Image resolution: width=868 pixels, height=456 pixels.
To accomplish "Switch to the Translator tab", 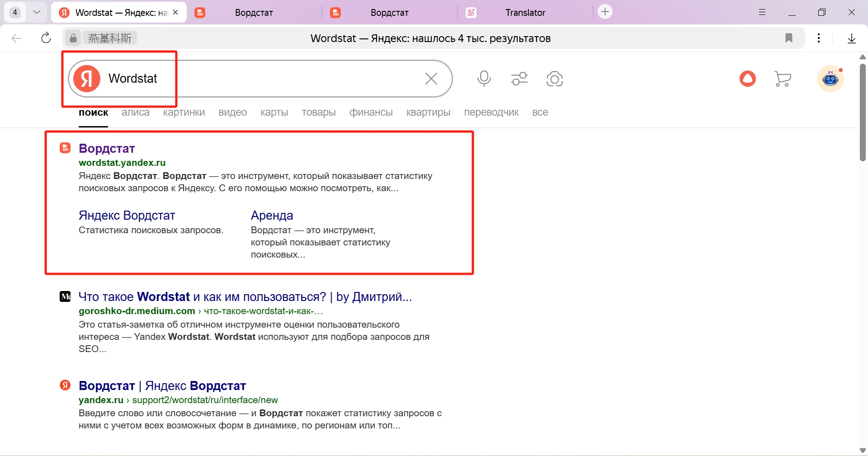I will point(525,13).
